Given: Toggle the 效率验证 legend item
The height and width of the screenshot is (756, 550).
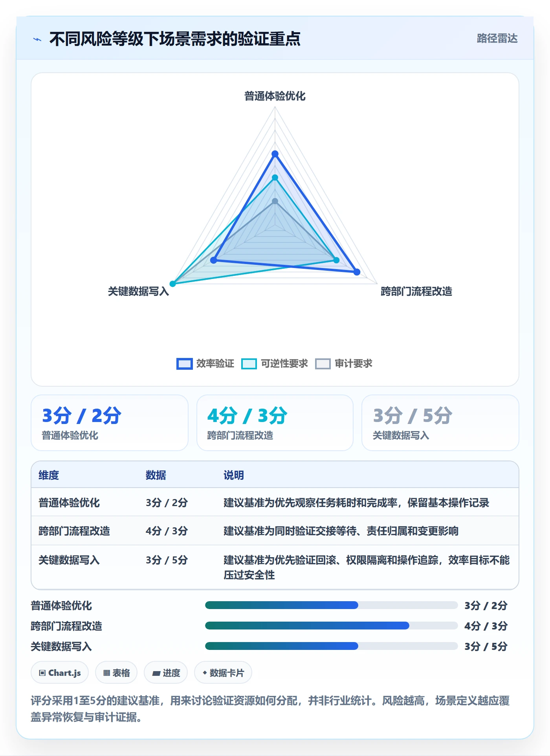Looking at the screenshot, I should (x=205, y=363).
